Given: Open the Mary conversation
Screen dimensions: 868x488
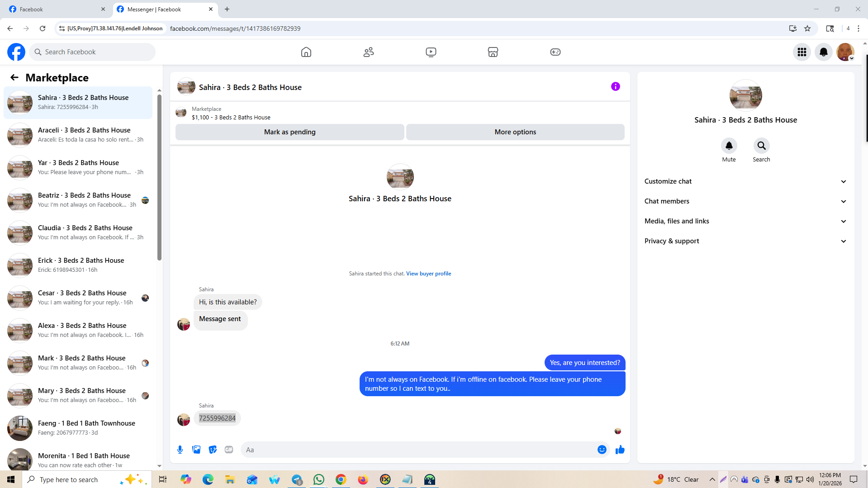Looking at the screenshot, I should tap(78, 396).
